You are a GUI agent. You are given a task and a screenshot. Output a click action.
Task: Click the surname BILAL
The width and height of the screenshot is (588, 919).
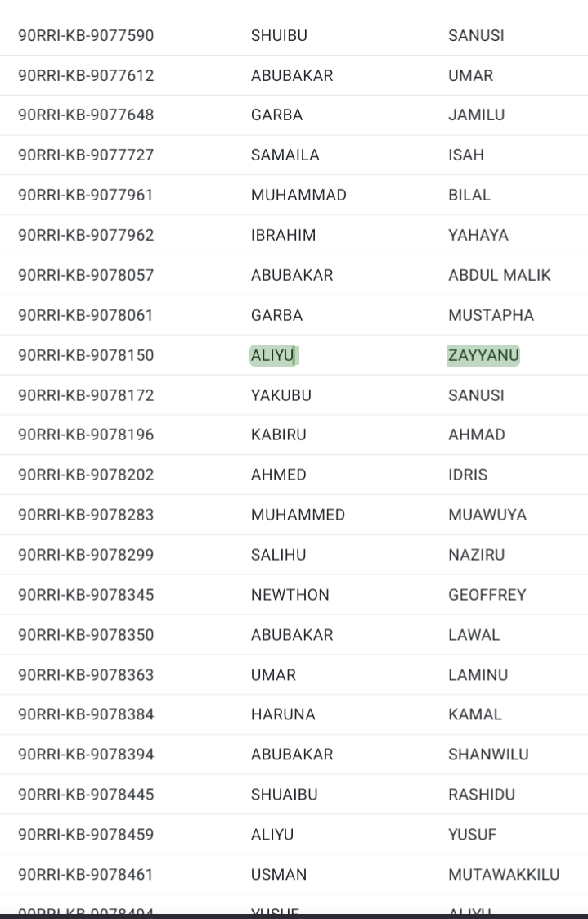pyautogui.click(x=469, y=196)
